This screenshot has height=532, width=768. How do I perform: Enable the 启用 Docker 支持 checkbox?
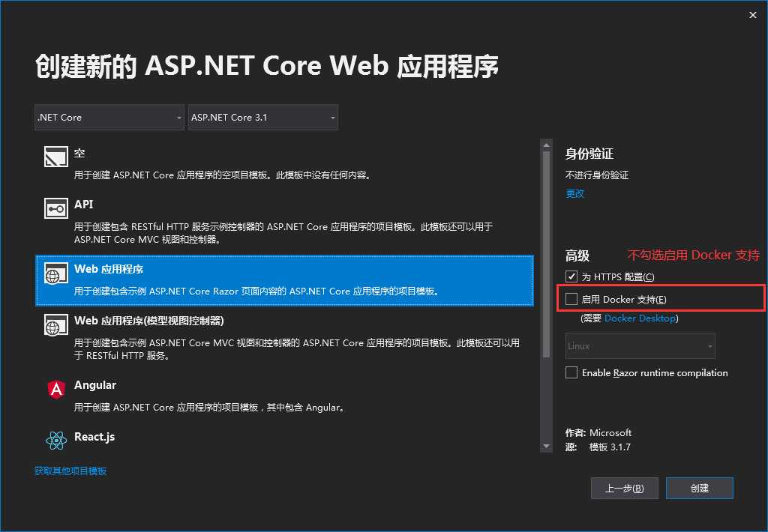pyautogui.click(x=571, y=299)
